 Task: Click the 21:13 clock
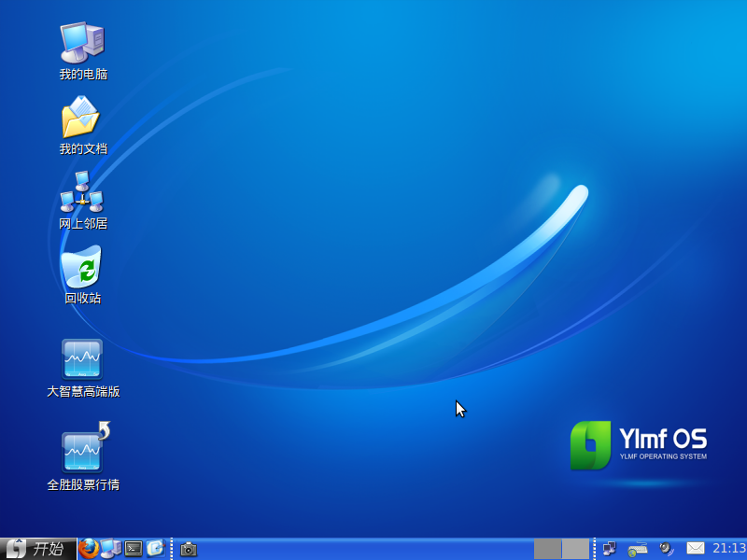pyautogui.click(x=729, y=549)
